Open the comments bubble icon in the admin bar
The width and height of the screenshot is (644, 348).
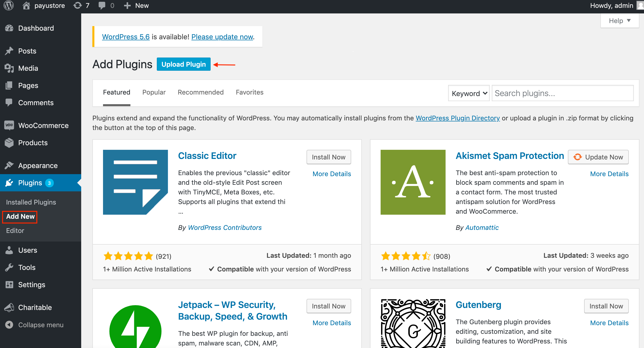102,6
